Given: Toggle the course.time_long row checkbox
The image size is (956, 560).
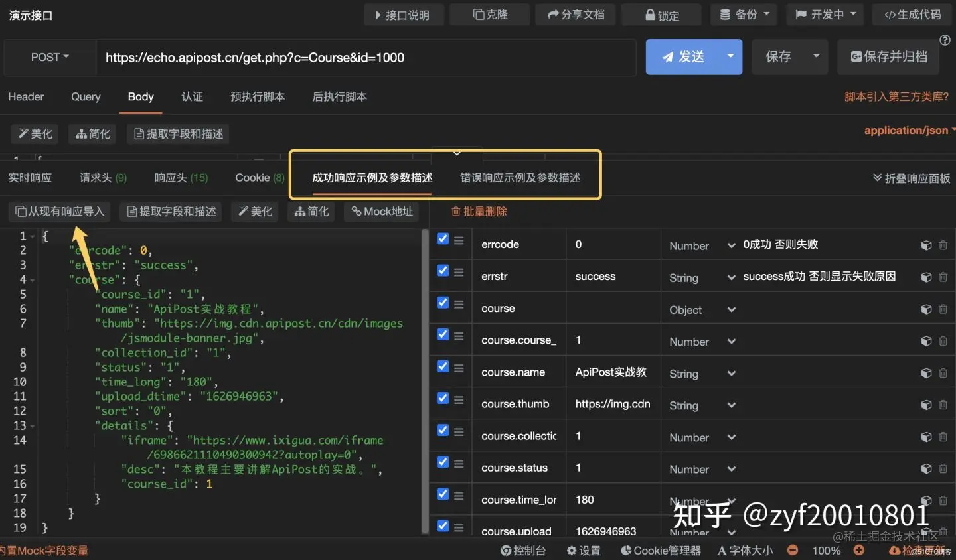Looking at the screenshot, I should coord(443,494).
